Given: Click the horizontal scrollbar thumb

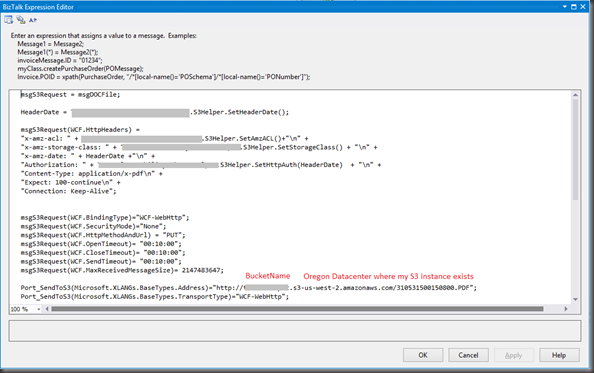Looking at the screenshot, I should click(297, 309).
